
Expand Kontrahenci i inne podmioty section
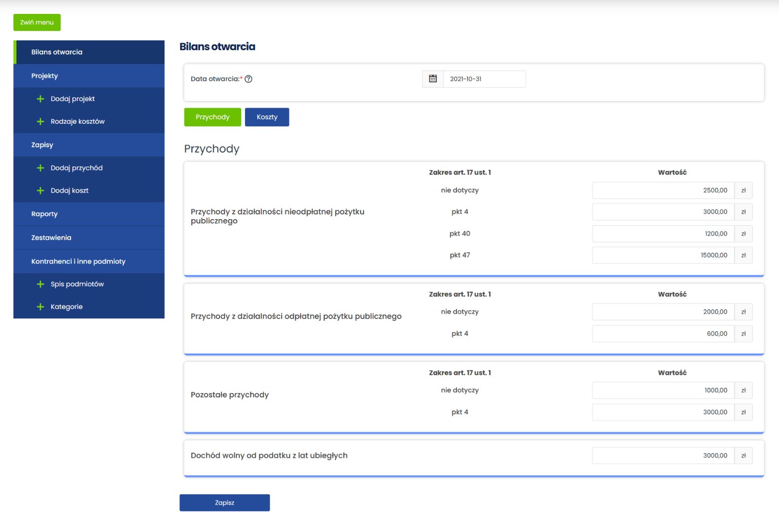(x=78, y=261)
